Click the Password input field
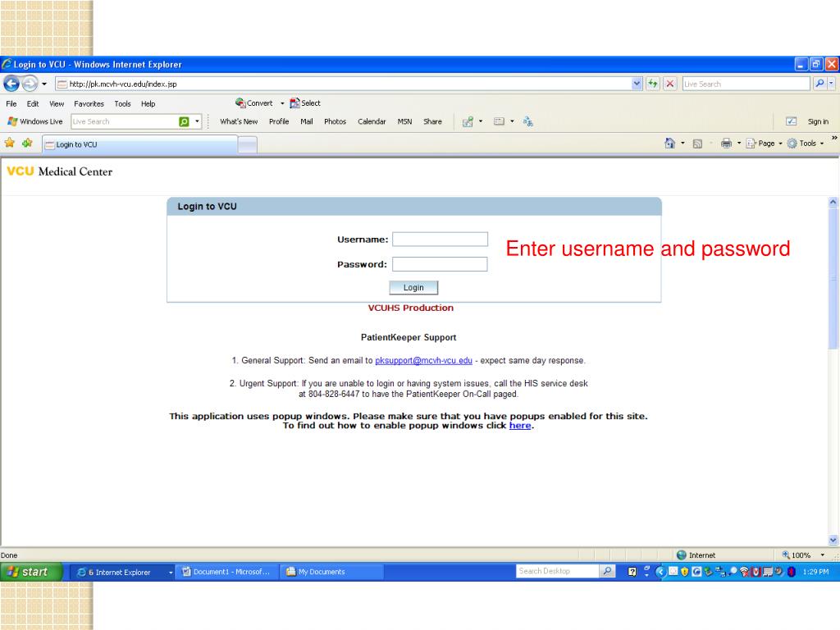Image resolution: width=840 pixels, height=630 pixels. tap(440, 264)
